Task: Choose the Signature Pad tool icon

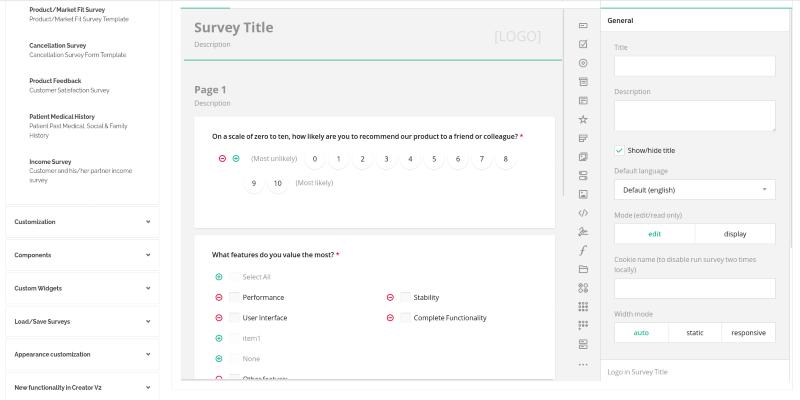Action: pos(583,231)
